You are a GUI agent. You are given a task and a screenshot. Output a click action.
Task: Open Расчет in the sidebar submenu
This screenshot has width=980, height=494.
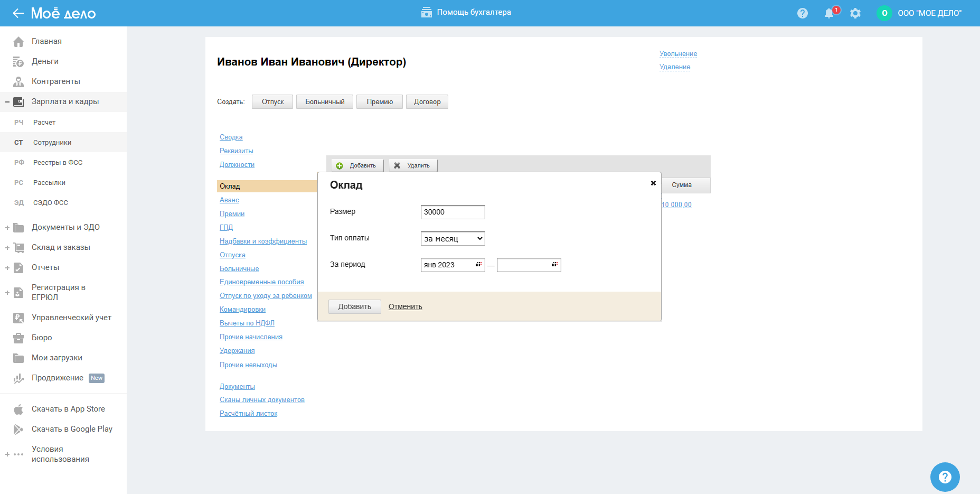(x=44, y=123)
